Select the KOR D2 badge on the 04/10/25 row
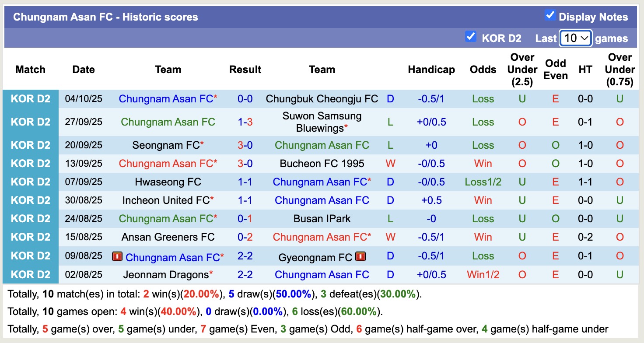The height and width of the screenshot is (343, 644). (x=31, y=98)
